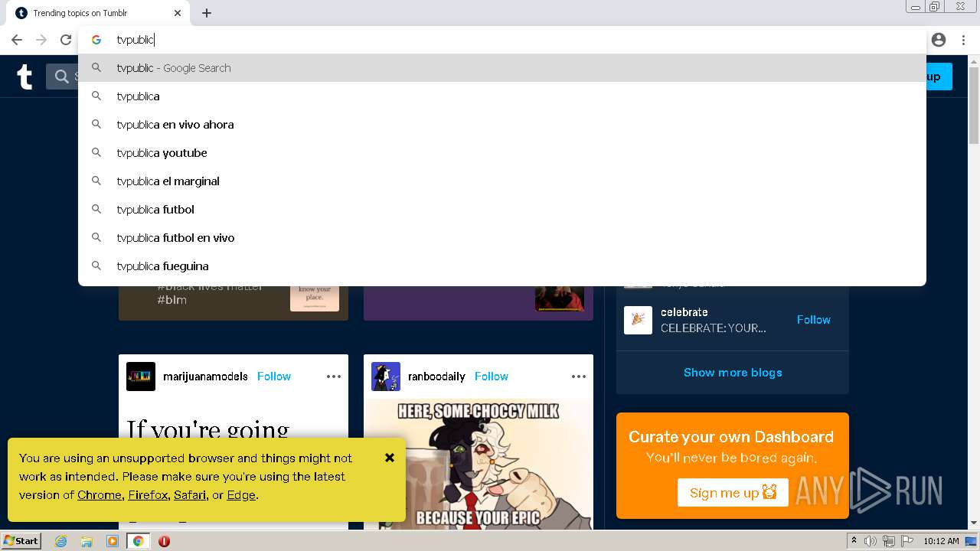The height and width of the screenshot is (551, 980).
Task: Open Chrome's three-dot menu
Action: pos(963,40)
